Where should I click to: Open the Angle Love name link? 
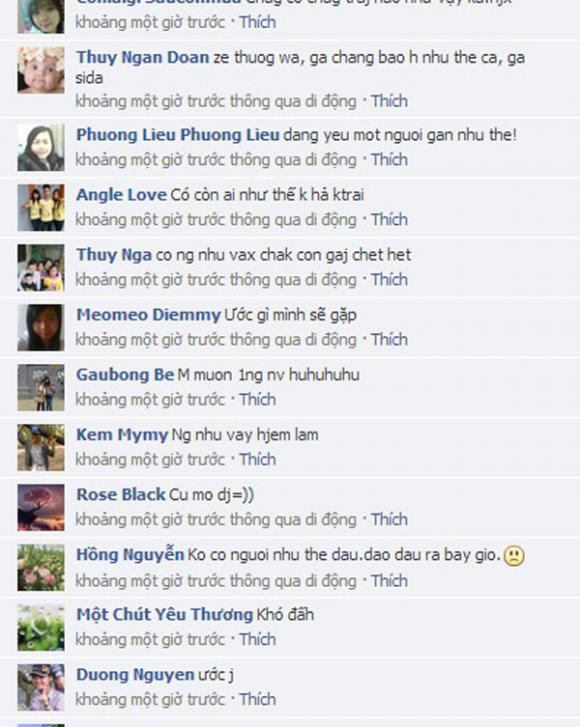(121, 195)
